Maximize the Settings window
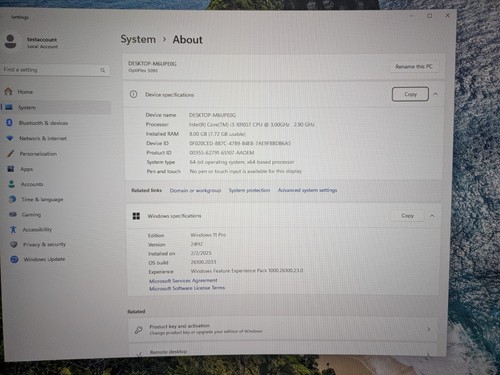This screenshot has height=375, width=500. coord(430,16)
